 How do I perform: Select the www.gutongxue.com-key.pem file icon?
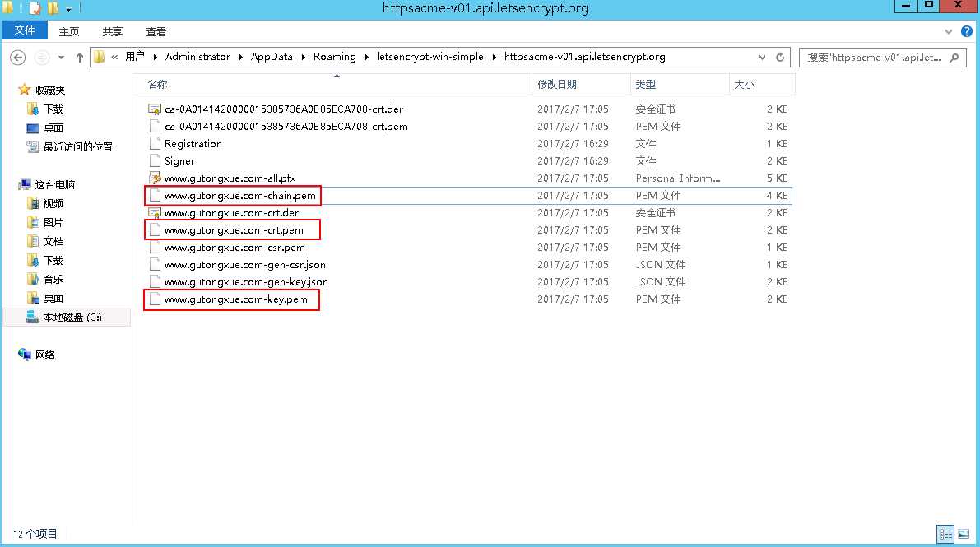click(155, 299)
